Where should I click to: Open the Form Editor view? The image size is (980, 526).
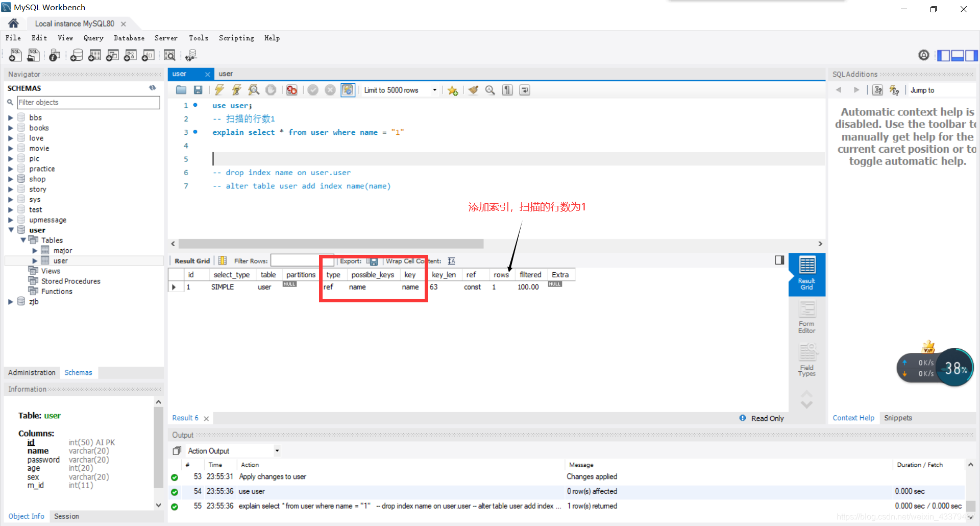coord(806,318)
